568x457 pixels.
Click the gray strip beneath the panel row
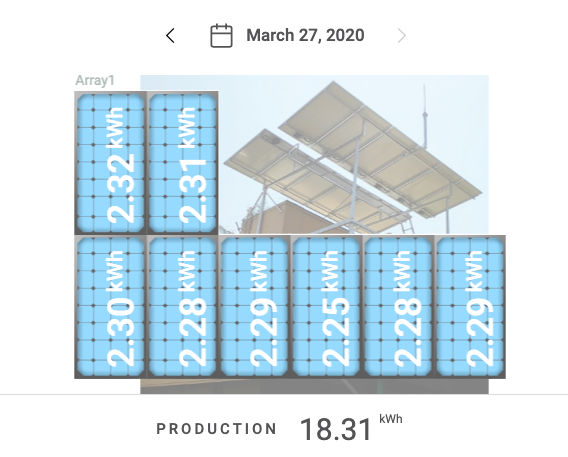pyautogui.click(x=314, y=386)
